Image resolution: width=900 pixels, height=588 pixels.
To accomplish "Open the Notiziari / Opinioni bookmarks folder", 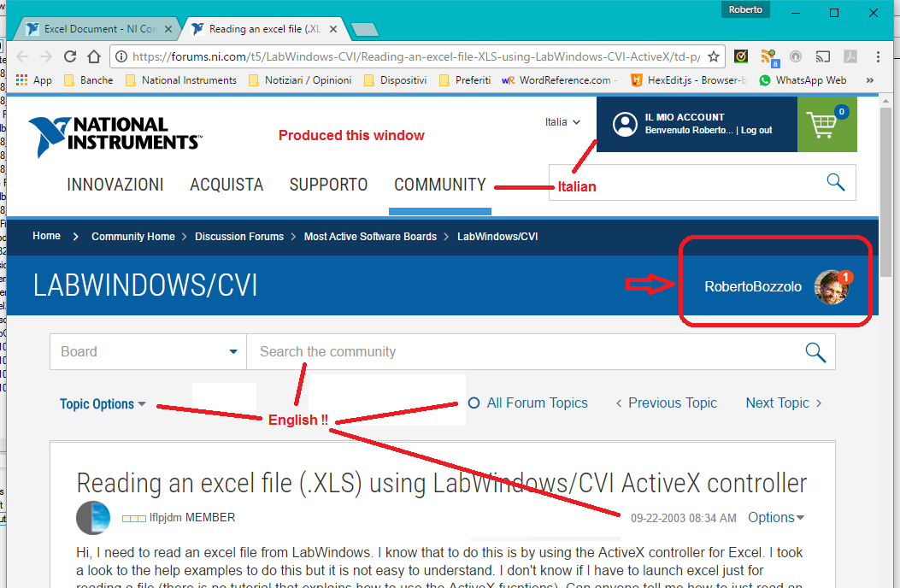I will click(x=300, y=80).
